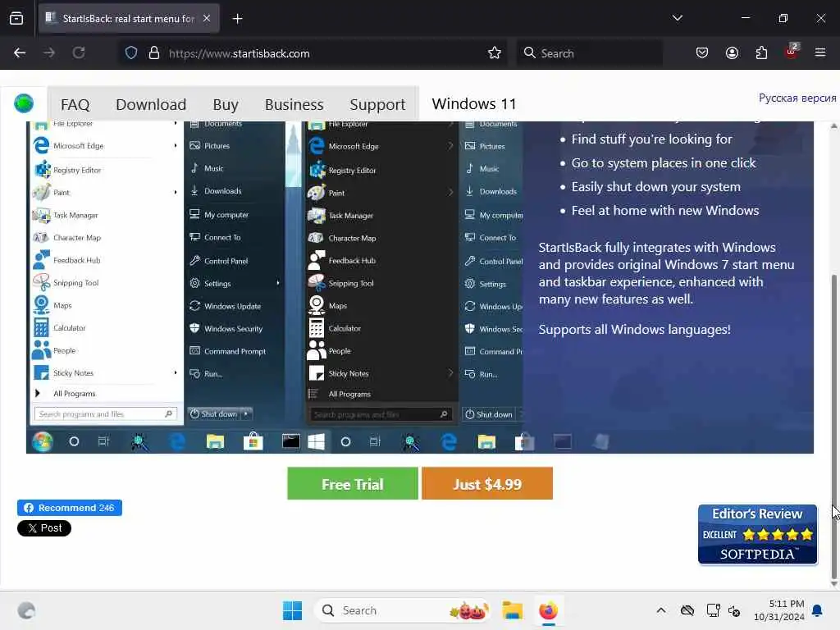Click the Search programs and files box
The image size is (840, 630).
(105, 414)
